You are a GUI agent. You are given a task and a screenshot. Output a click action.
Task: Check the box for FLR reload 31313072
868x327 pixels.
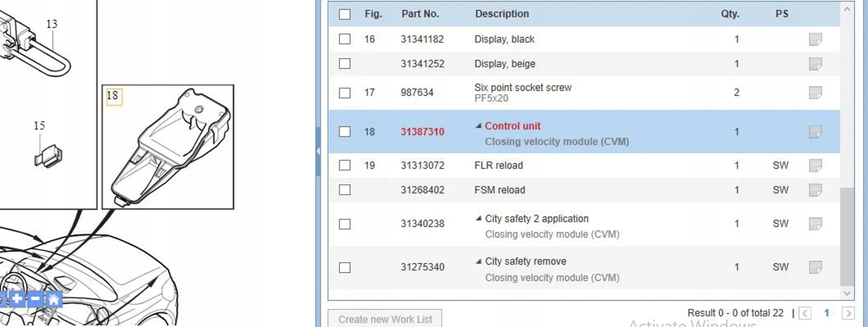click(345, 165)
